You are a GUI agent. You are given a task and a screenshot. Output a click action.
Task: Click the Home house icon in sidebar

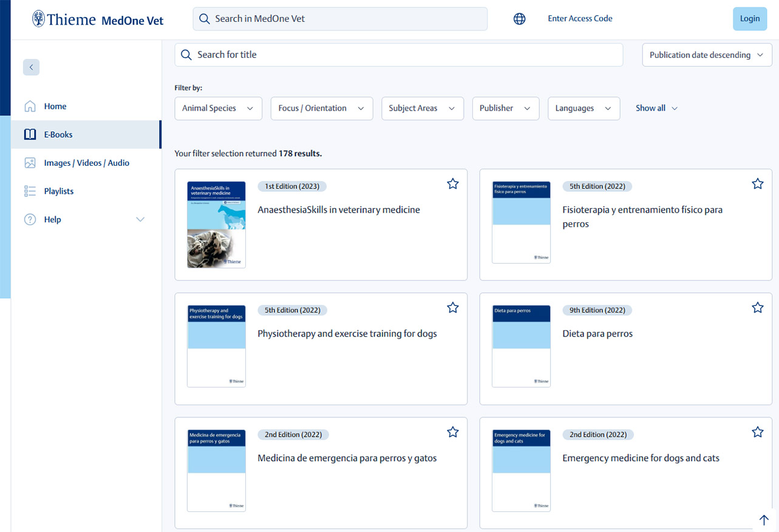(x=30, y=106)
